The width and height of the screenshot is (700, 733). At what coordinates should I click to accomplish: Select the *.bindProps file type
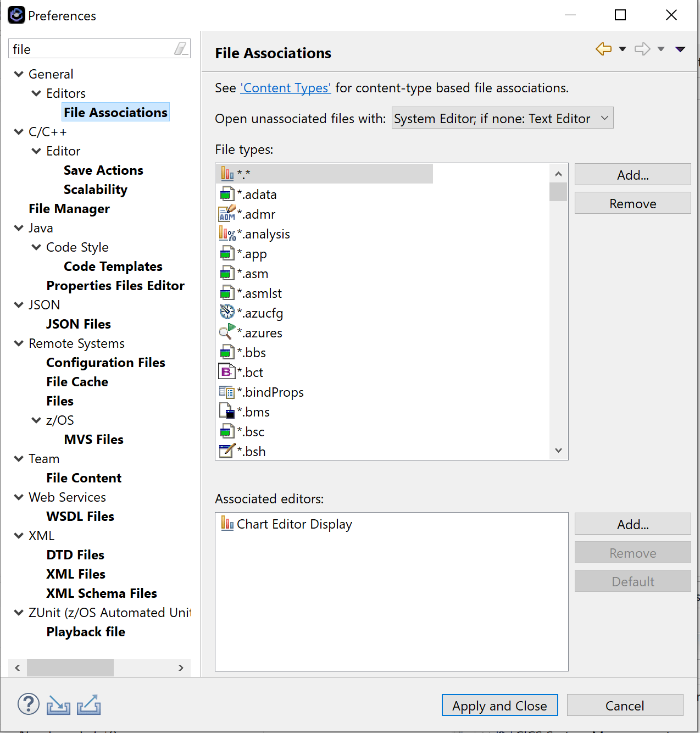pyautogui.click(x=269, y=392)
